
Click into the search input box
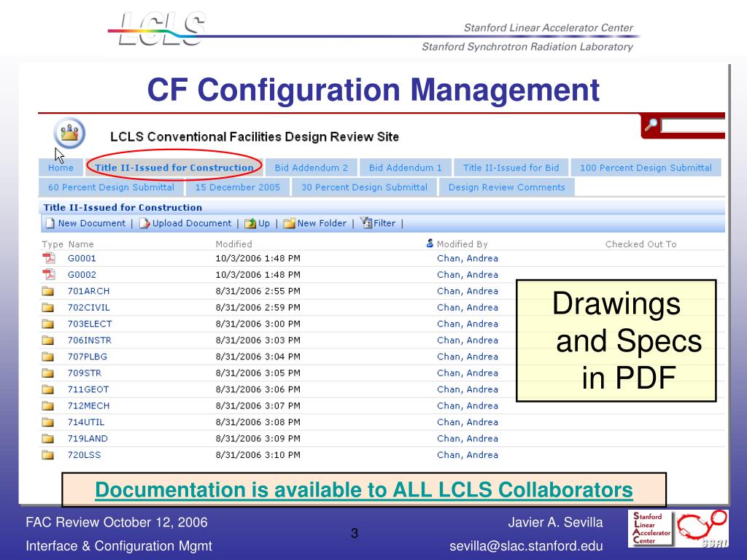pos(693,125)
